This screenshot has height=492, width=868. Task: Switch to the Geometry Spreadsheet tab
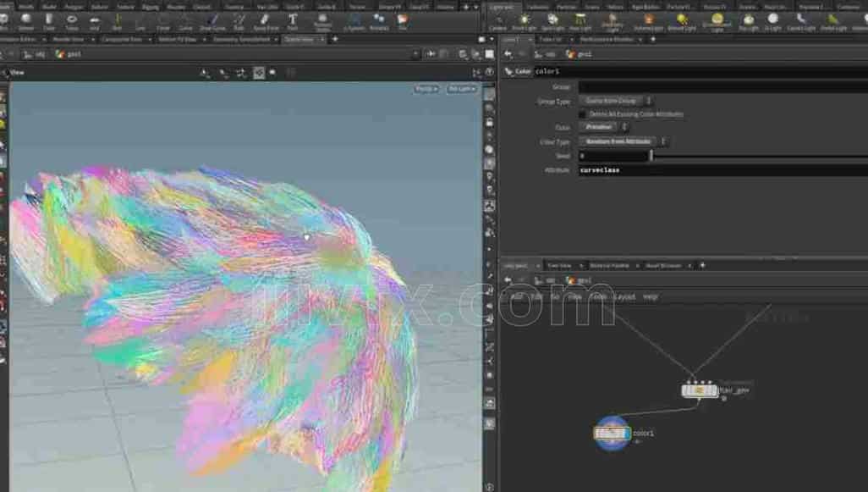(241, 39)
